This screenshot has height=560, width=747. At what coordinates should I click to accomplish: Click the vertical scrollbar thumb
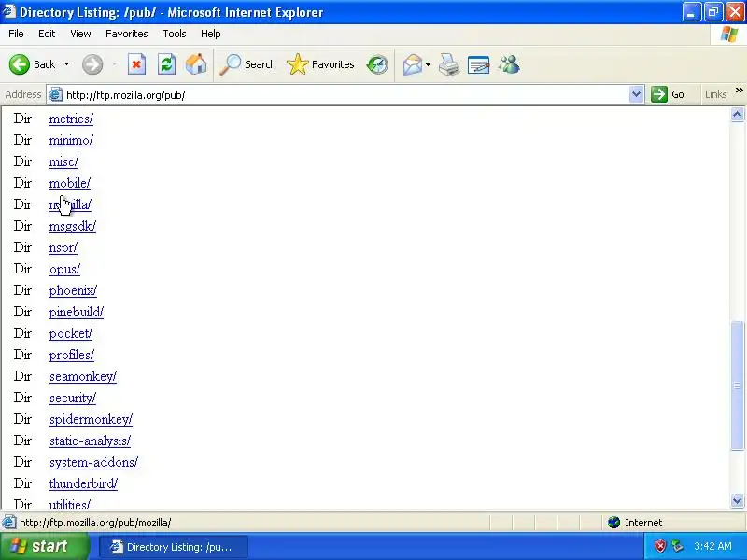coord(737,385)
